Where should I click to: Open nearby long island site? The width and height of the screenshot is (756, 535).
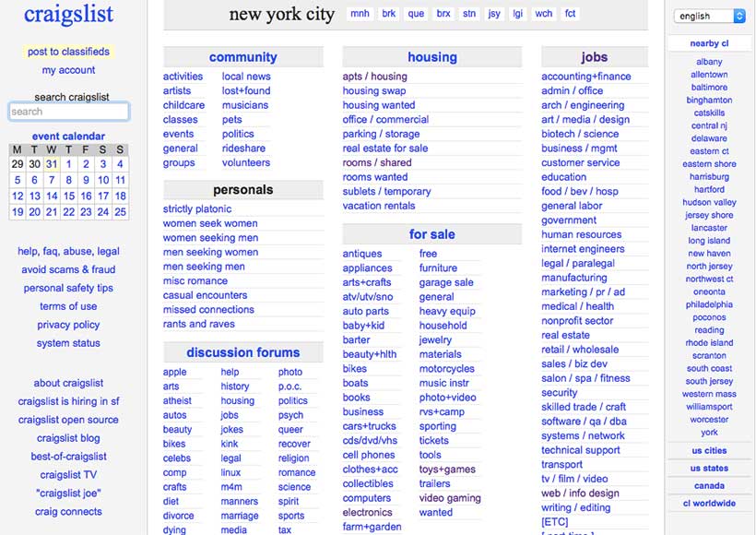709,240
